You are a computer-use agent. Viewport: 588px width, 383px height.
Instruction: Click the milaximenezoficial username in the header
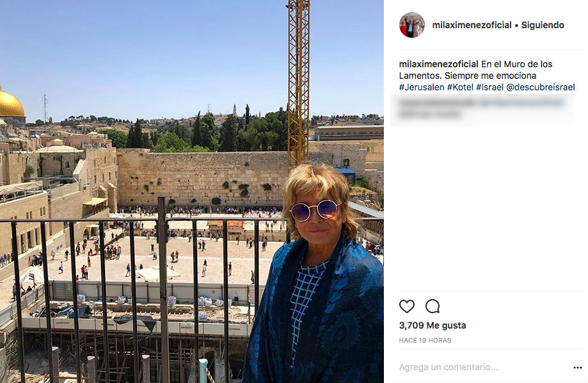[x=472, y=25]
